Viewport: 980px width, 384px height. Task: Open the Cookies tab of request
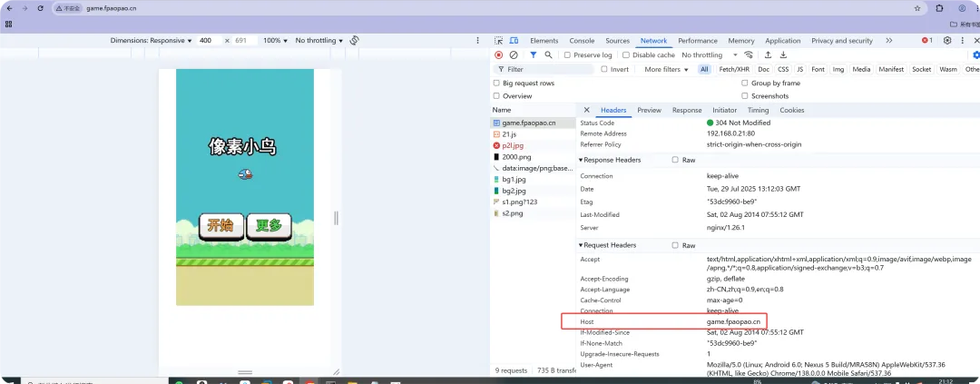pos(792,110)
